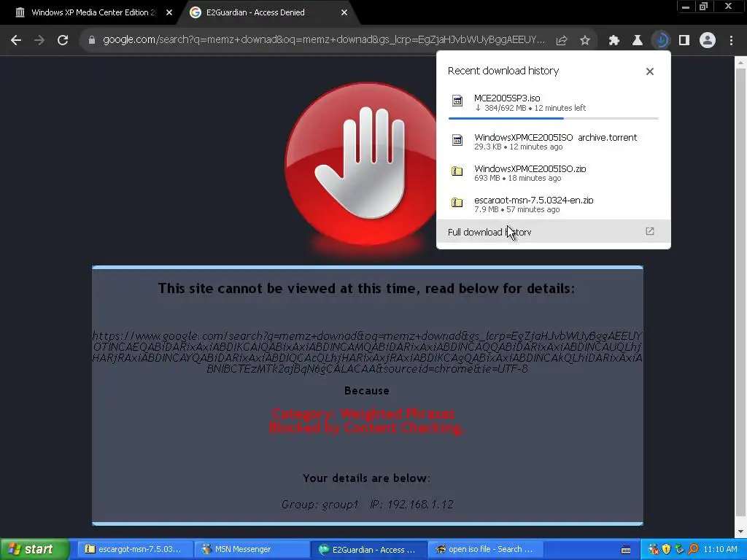Click the archive.torrent file icon
Viewport: 747px width, 560px height.
click(x=457, y=140)
